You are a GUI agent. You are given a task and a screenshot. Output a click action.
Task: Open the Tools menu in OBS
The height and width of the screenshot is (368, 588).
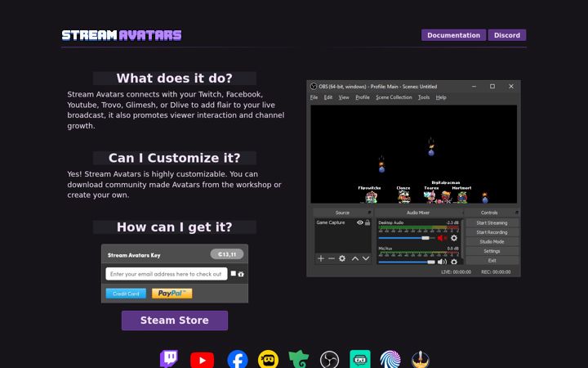pos(424,97)
